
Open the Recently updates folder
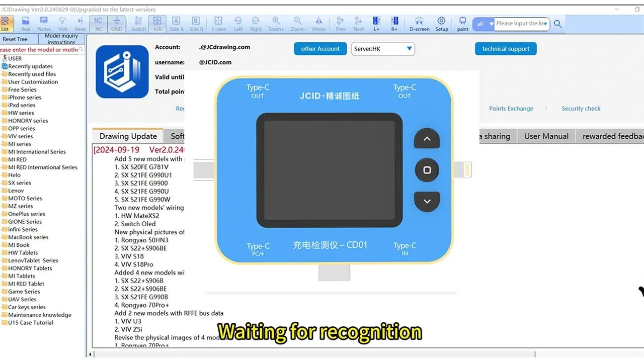[27, 66]
